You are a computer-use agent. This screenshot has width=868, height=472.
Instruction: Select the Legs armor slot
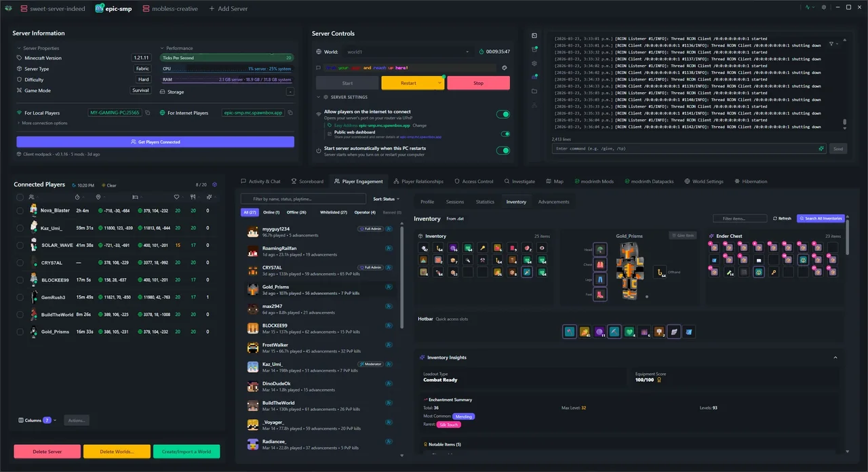click(x=600, y=279)
